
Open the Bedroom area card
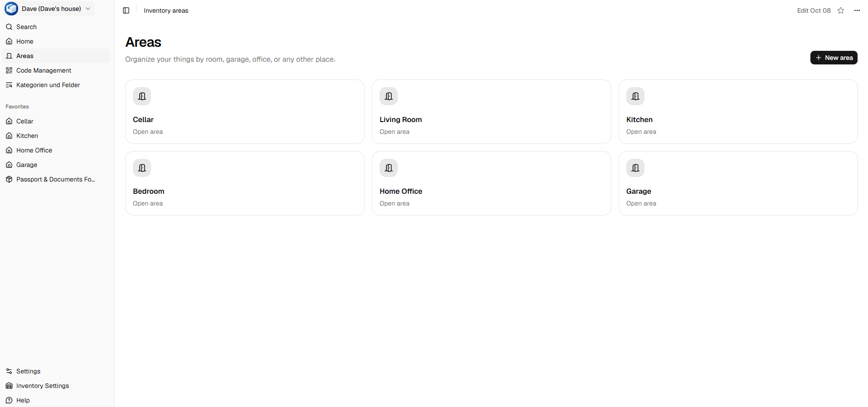[245, 183]
